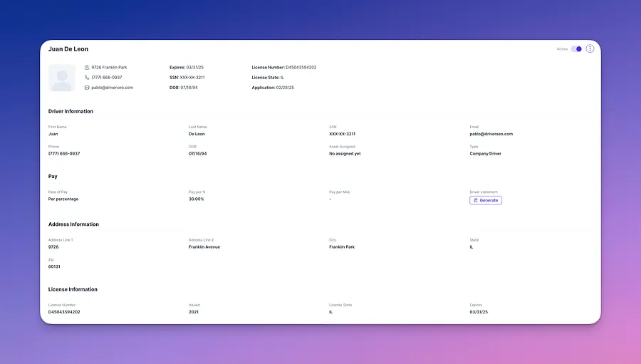Click the Pay section heading

[x=53, y=176]
